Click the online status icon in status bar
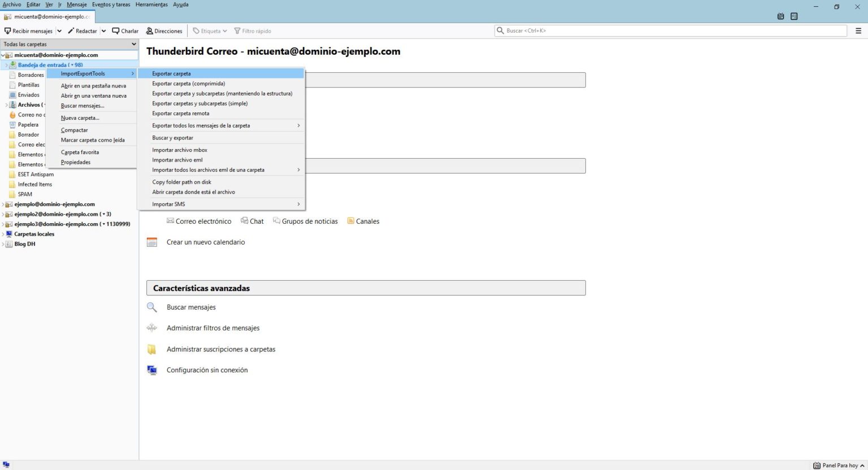The image size is (868, 470). (x=6, y=465)
